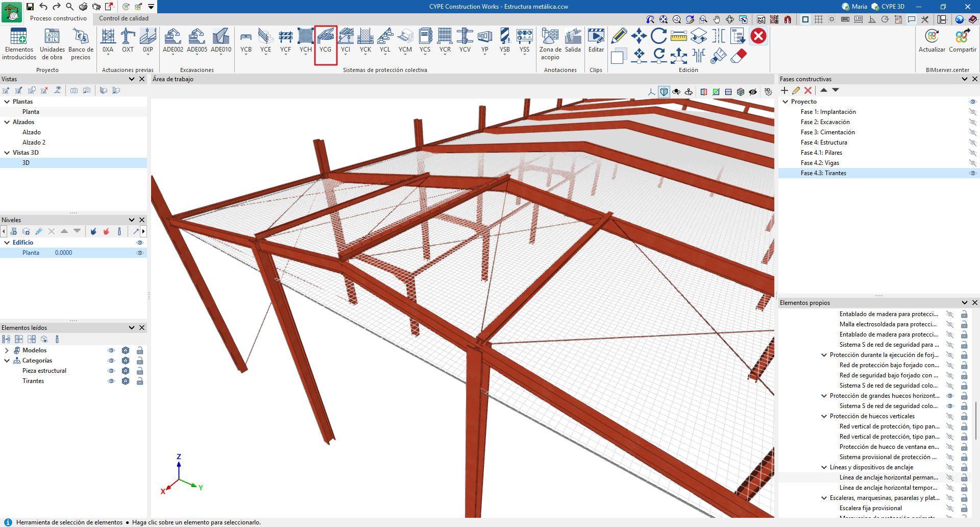Select the YCH protection tool
The height and width of the screenshot is (527, 980).
pos(305,41)
